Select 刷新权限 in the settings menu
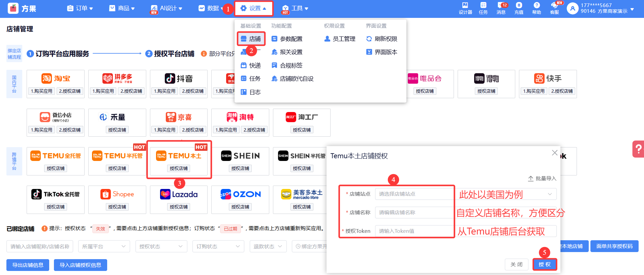The width and height of the screenshot is (644, 275). click(382, 39)
